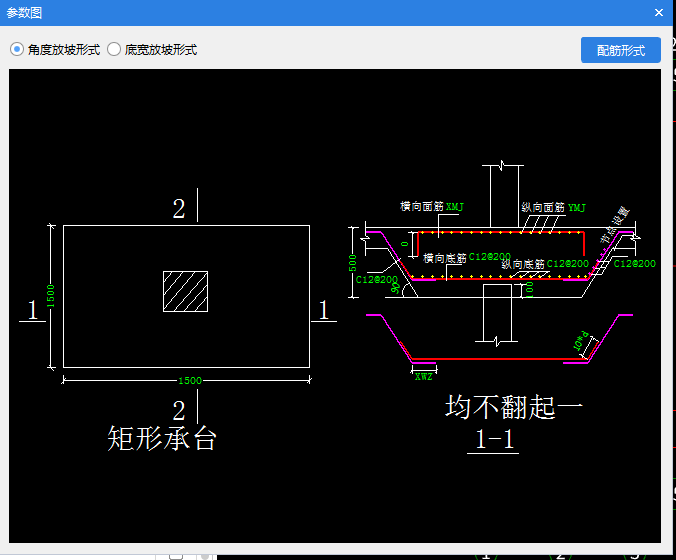Edit the 500 depth dimension value
676x560 pixels.
point(353,263)
